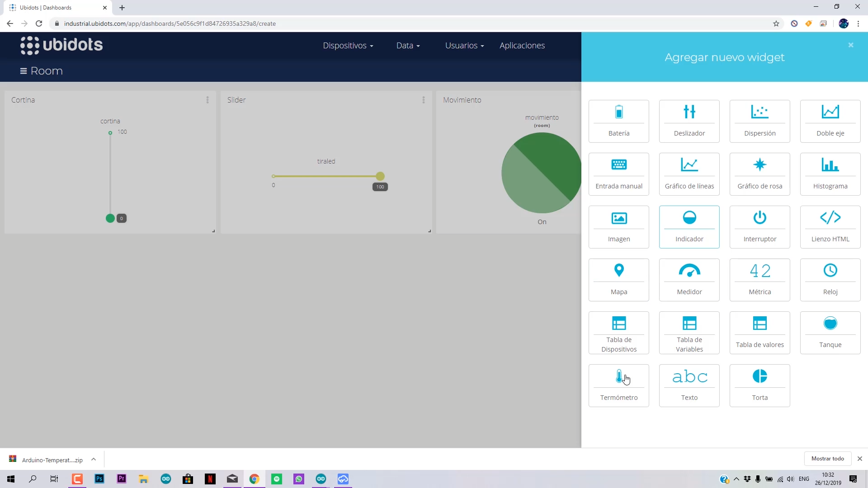Pick the Reloj clock widget
This screenshot has height=488, width=868.
(x=830, y=280)
